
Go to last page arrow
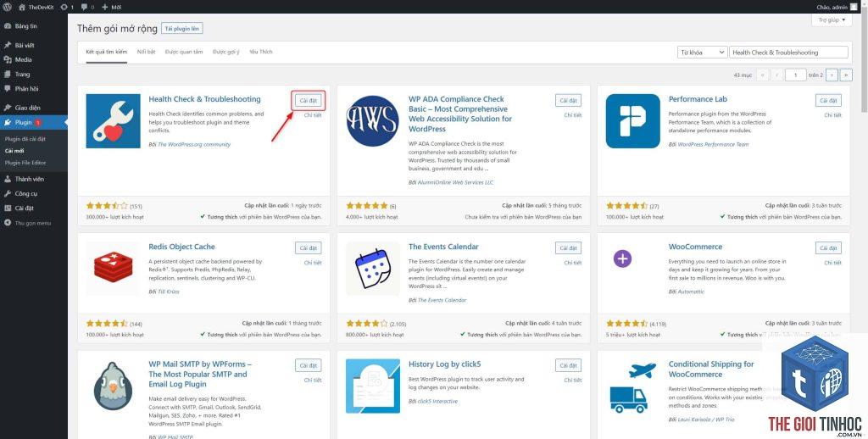(846, 75)
